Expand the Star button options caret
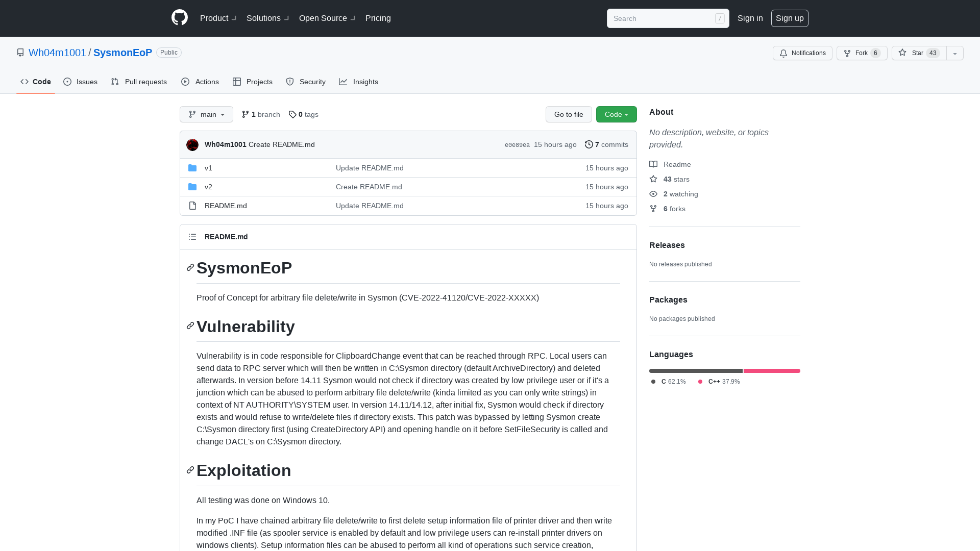The width and height of the screenshot is (980, 551). click(x=954, y=53)
